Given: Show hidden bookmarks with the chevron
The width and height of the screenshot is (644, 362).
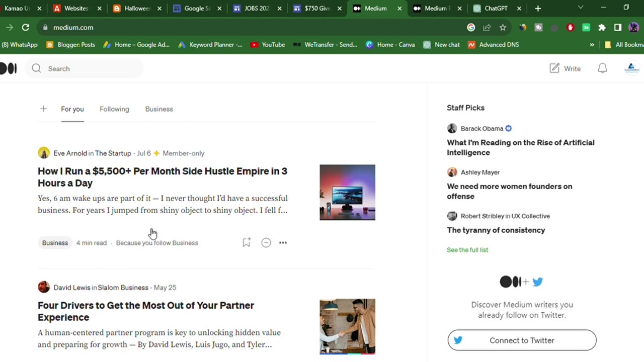Looking at the screenshot, I should [x=592, y=45].
